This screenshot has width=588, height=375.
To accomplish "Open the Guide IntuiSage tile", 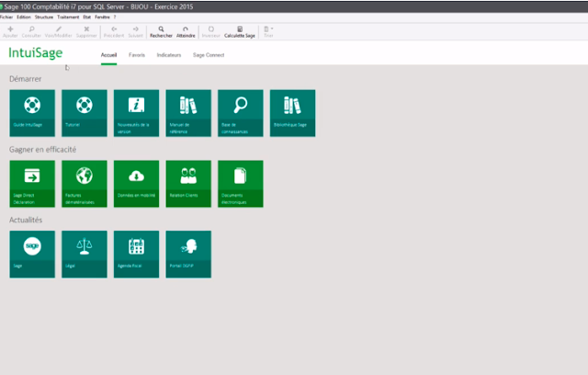I will [32, 113].
